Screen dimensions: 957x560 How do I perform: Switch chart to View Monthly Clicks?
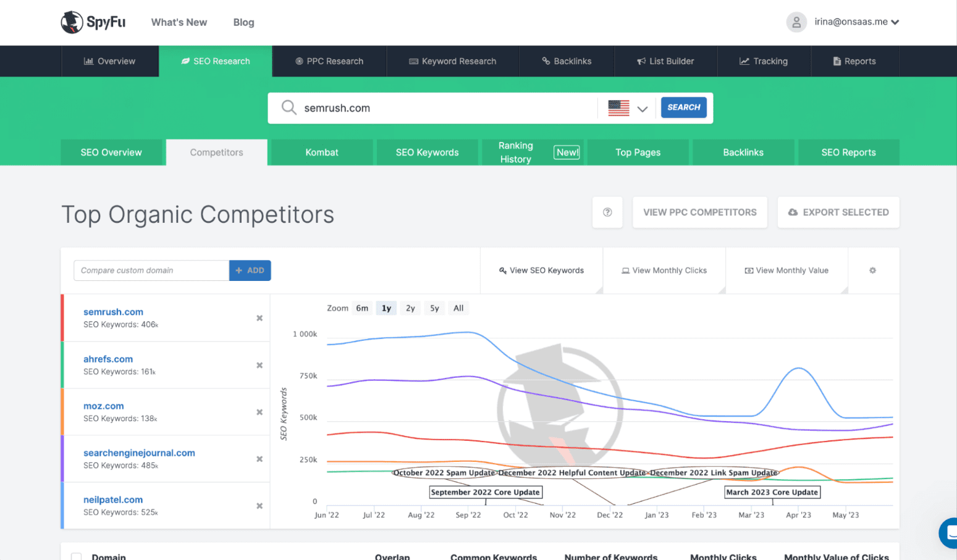pyautogui.click(x=664, y=270)
